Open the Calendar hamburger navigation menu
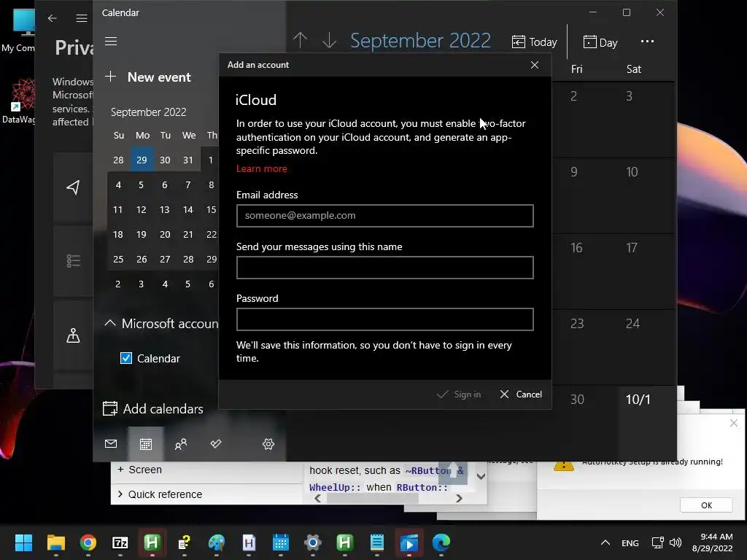The width and height of the screenshot is (747, 560). (x=111, y=42)
